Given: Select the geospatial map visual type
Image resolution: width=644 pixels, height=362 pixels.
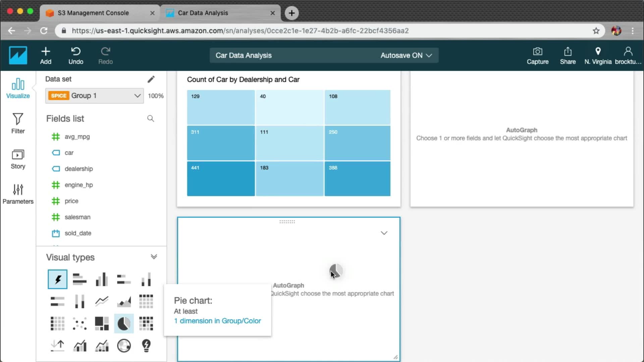Looking at the screenshot, I should (x=124, y=346).
